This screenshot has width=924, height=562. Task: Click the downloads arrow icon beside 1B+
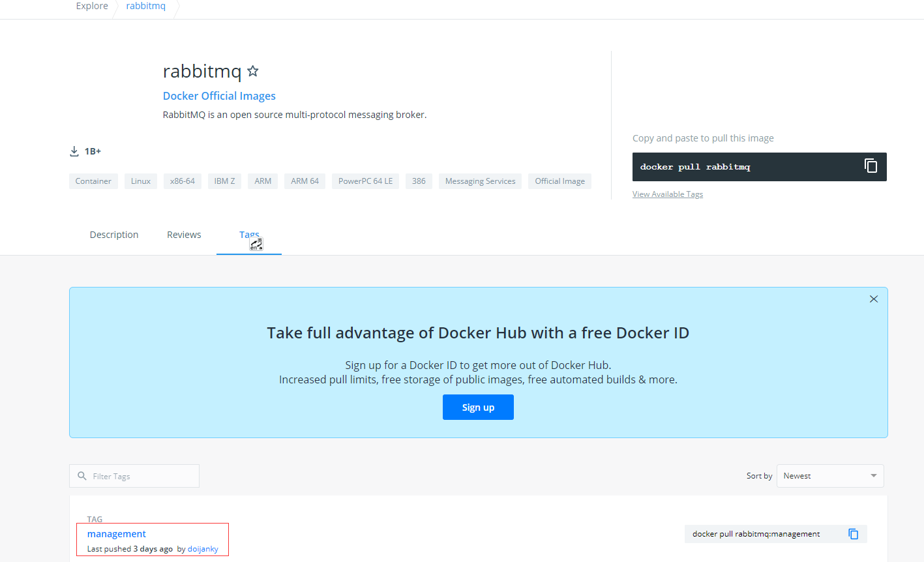point(74,151)
